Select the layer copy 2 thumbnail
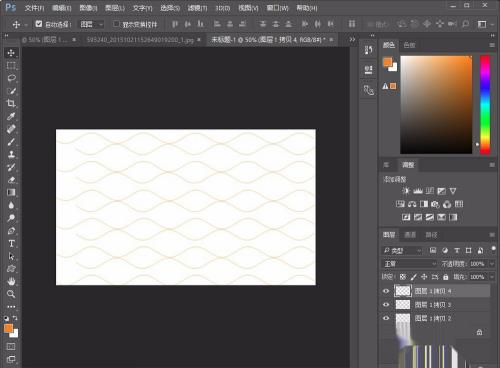 click(403, 318)
